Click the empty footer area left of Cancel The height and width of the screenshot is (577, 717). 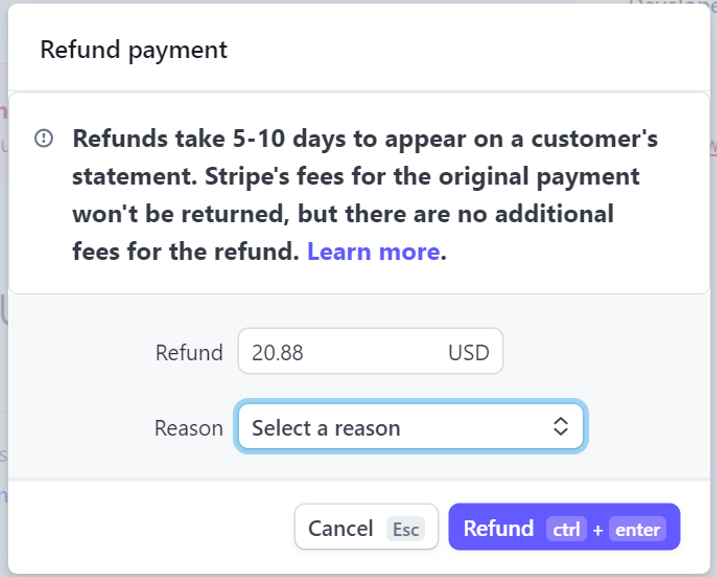[150, 527]
